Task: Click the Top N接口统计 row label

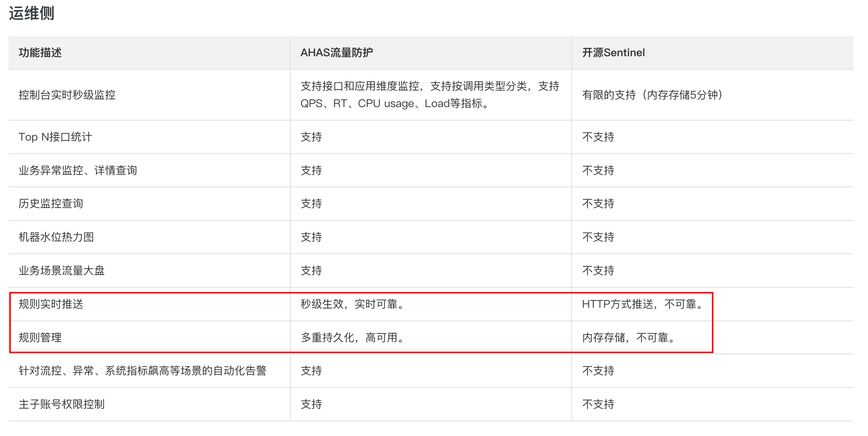Action: pos(55,137)
